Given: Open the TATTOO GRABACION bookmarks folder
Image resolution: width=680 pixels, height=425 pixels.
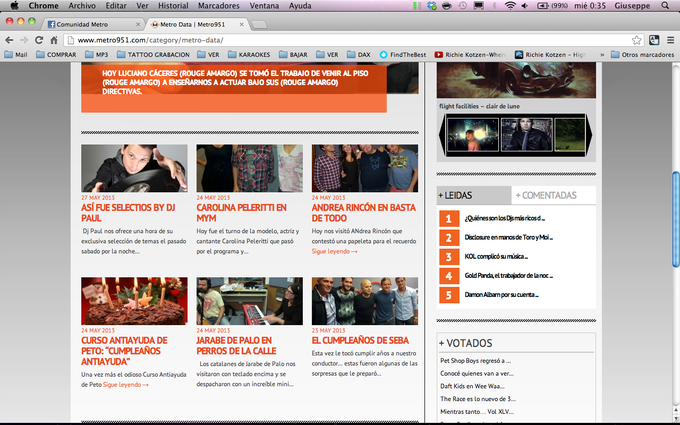Looking at the screenshot, I should pyautogui.click(x=153, y=55).
